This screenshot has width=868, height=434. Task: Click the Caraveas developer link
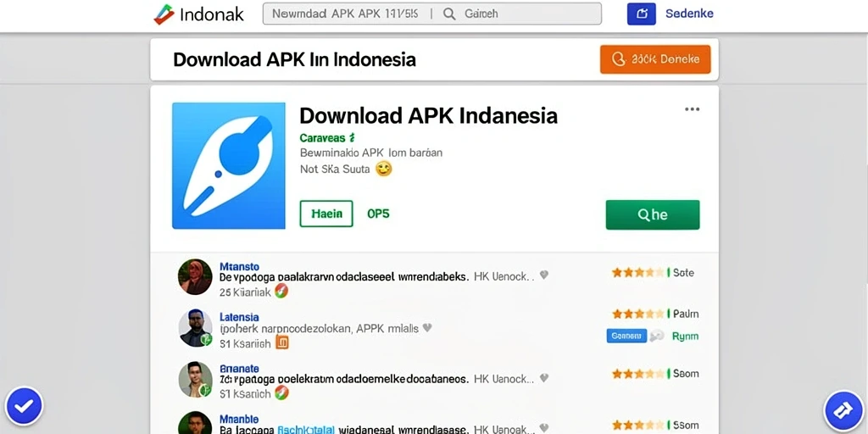(x=327, y=138)
